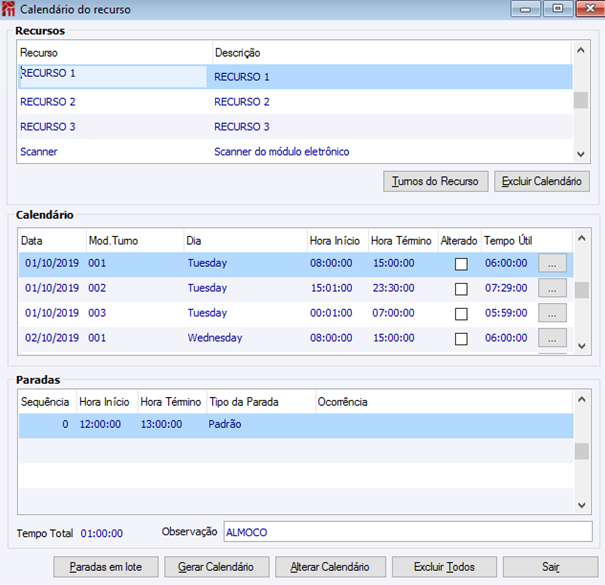Open details button for 01/10/2019 shift 003
This screenshot has height=585, width=605.
552,313
